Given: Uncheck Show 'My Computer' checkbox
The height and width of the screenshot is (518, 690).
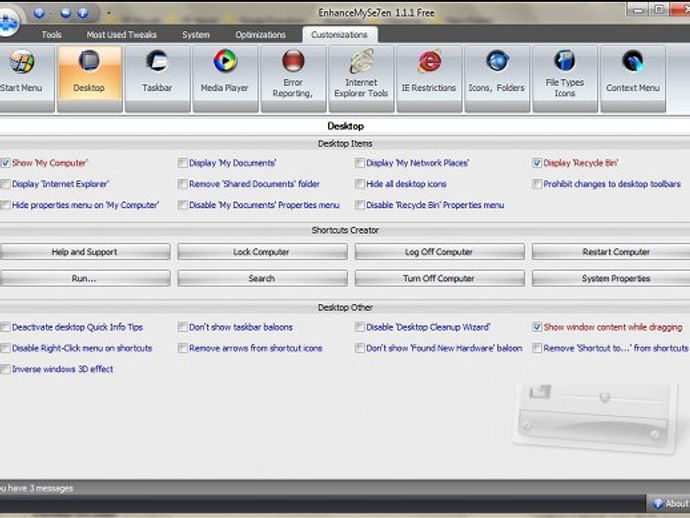Looking at the screenshot, I should click(5, 163).
